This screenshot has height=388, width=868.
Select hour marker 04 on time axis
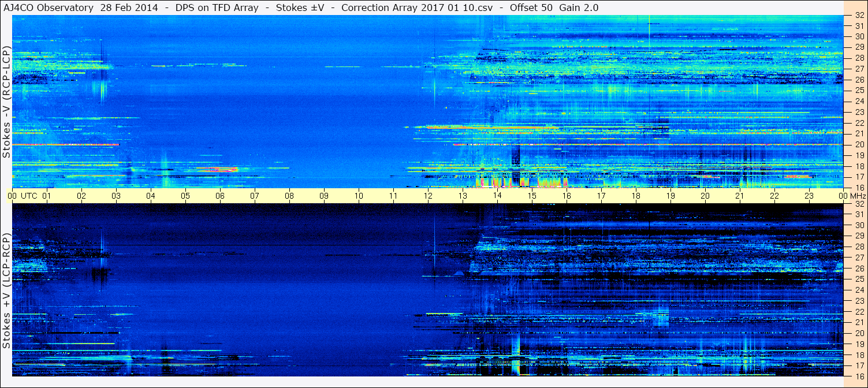coord(151,196)
